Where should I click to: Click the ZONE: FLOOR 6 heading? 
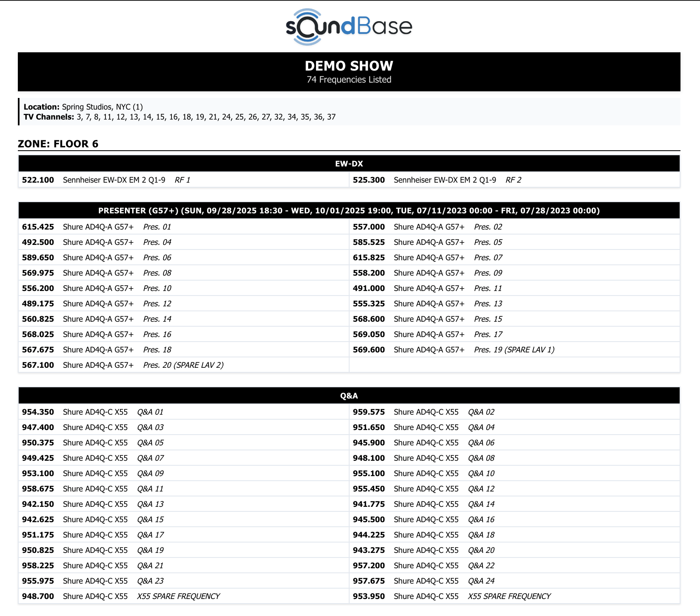pos(58,144)
